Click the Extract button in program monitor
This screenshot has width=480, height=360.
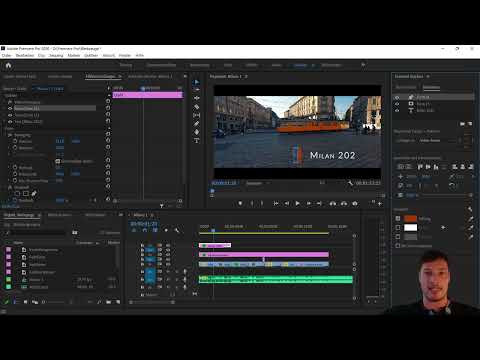344,203
